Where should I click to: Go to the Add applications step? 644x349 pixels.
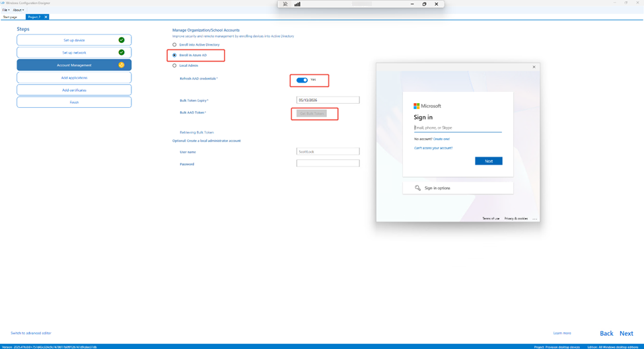(x=74, y=77)
